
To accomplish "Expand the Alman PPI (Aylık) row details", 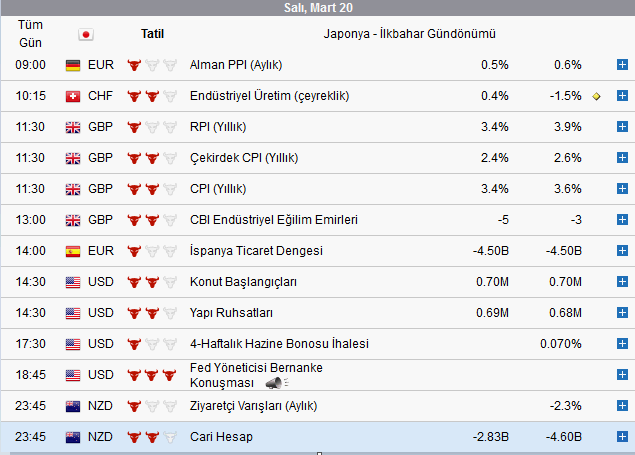I will 622,65.
